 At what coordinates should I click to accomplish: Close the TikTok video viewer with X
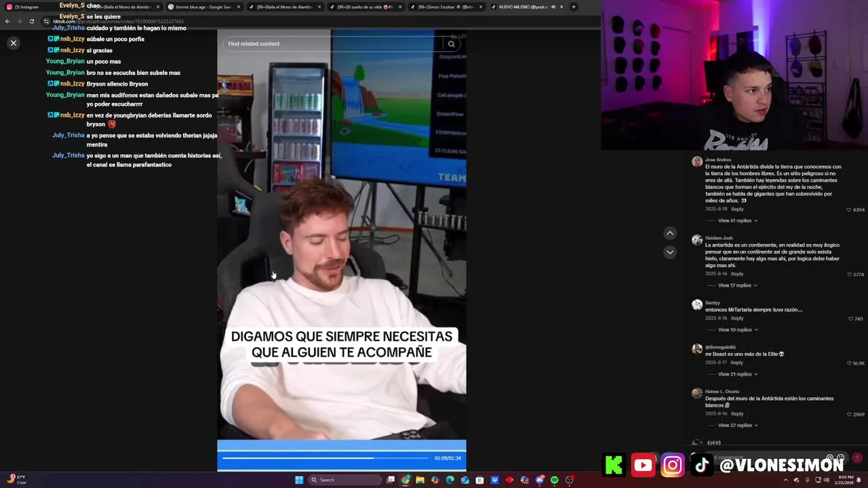[x=13, y=43]
